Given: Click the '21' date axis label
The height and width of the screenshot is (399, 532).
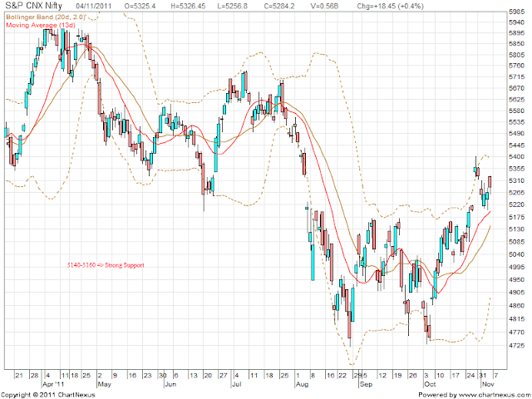Looking at the screenshot, I should pyautogui.click(x=19, y=375).
